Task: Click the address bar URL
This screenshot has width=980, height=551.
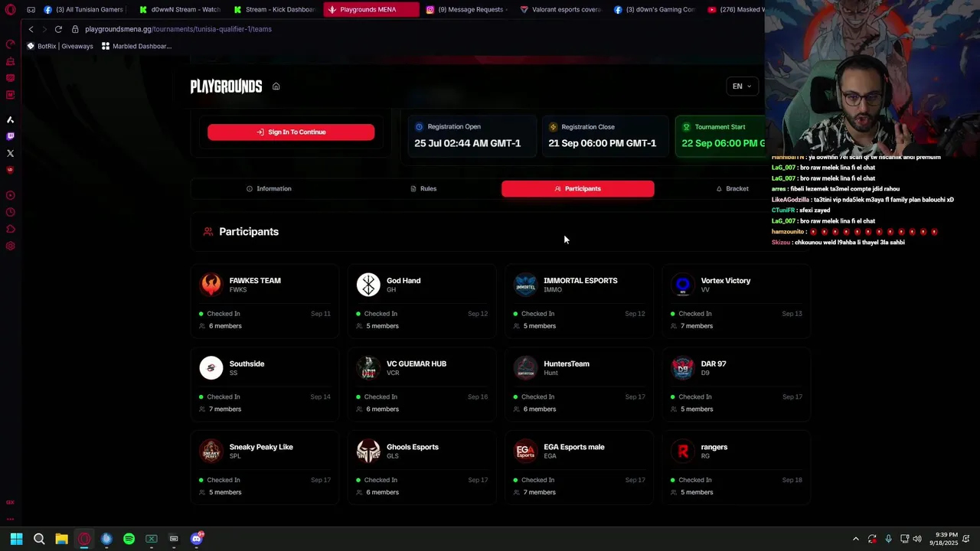Action: [x=178, y=29]
